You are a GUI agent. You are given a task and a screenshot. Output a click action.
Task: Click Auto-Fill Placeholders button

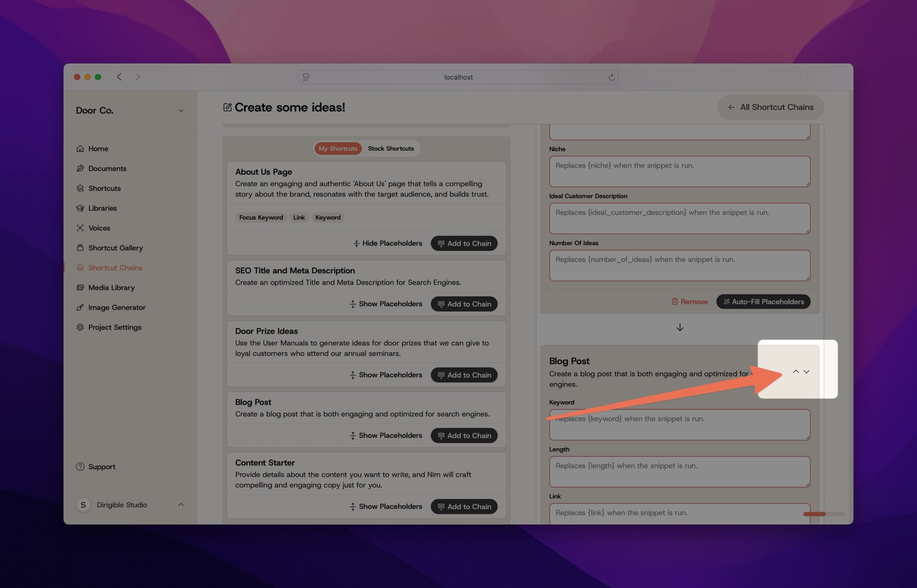pos(763,302)
